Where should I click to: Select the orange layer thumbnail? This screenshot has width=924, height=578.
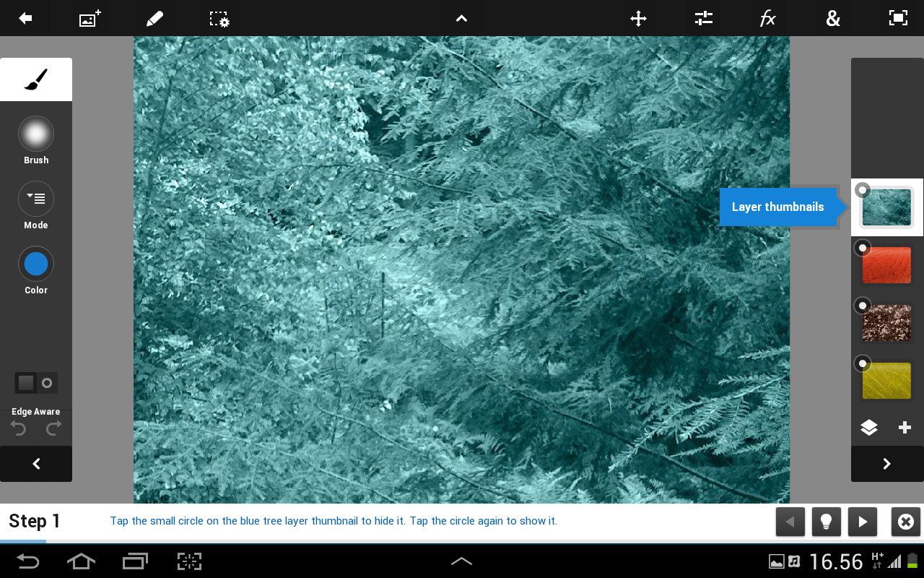click(887, 265)
